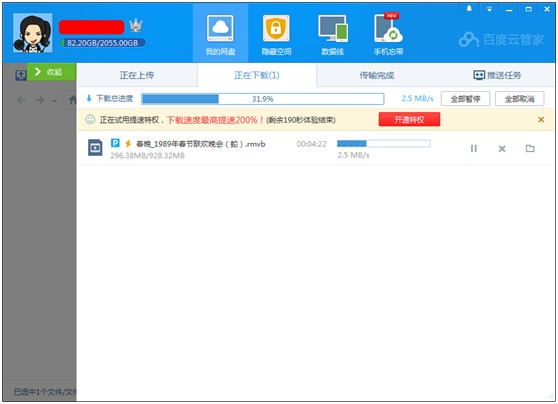558x404 pixels.
Task: Open the 推送任务 tab
Action: click(x=497, y=75)
